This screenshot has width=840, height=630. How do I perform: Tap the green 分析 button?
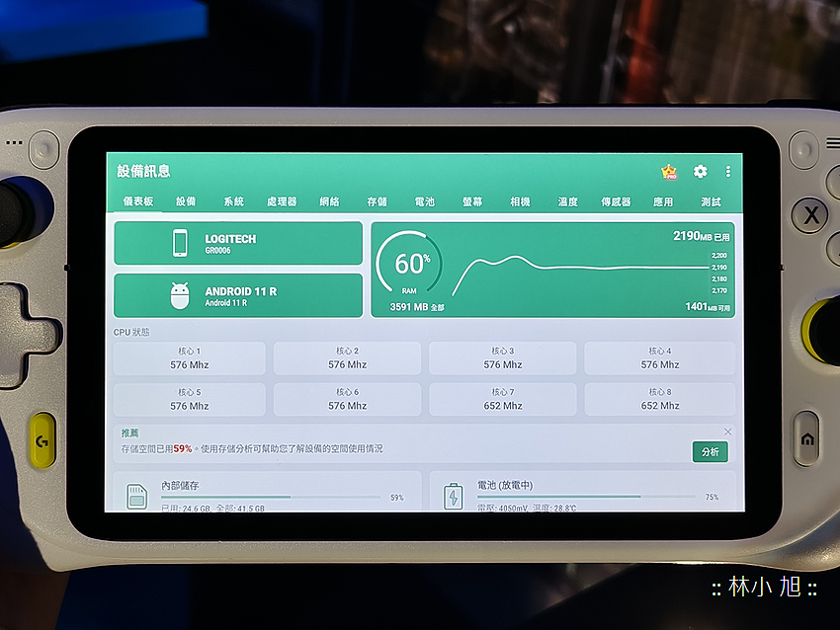tap(710, 451)
